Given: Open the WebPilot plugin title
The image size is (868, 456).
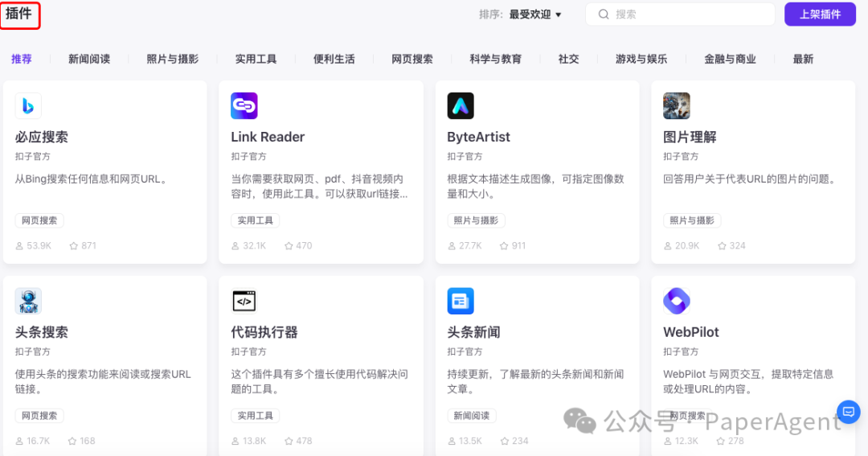Looking at the screenshot, I should coord(691,332).
